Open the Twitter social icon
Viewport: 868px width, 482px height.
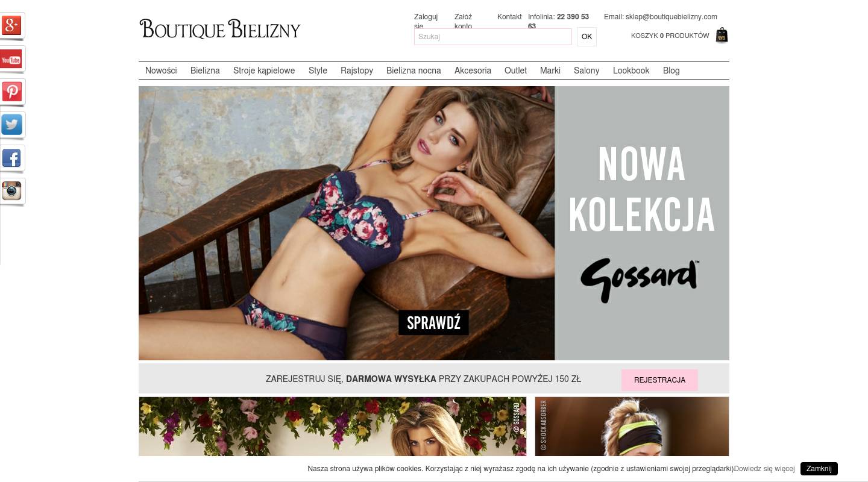(x=12, y=125)
